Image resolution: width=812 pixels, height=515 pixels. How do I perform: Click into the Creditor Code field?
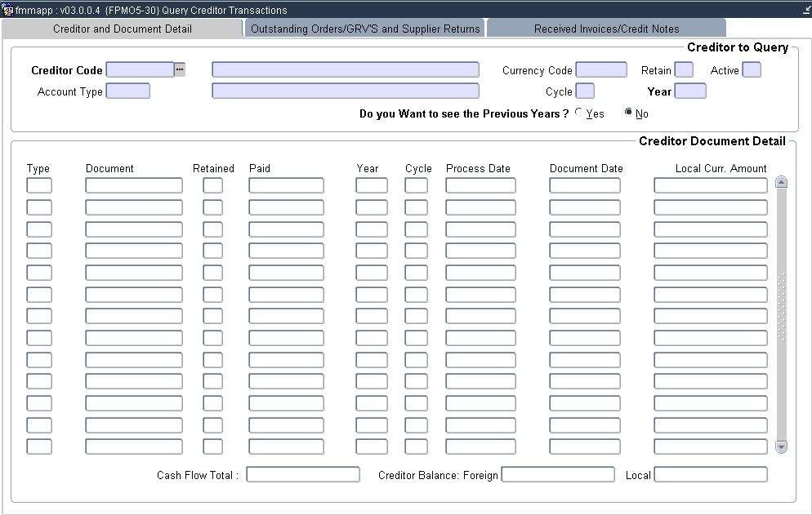(140, 70)
